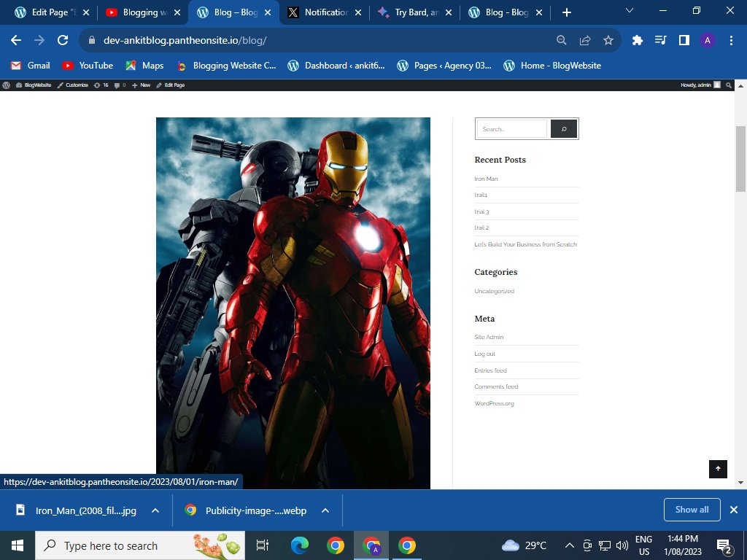Open a new browser tab with plus
The image size is (747, 560).
coord(566,12)
